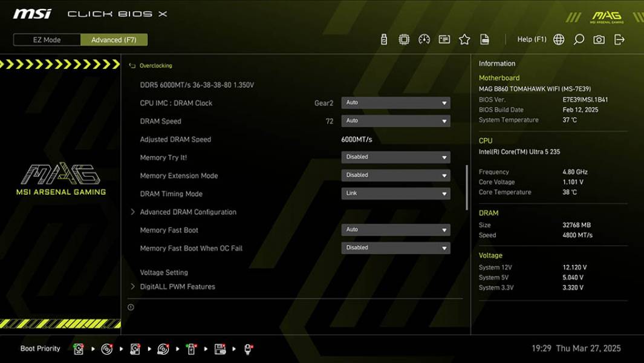The image size is (644, 363).
Task: Go back using the Overclocking return arrow
Action: [x=132, y=66]
